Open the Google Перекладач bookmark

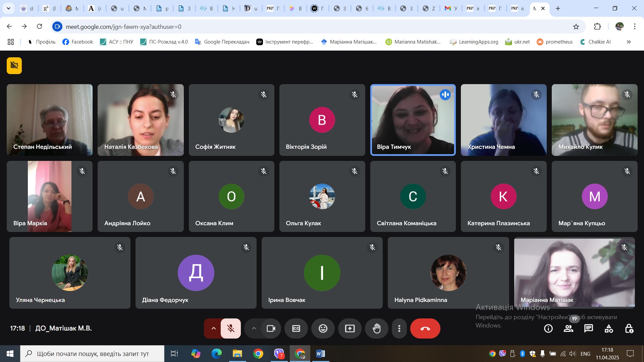222,42
